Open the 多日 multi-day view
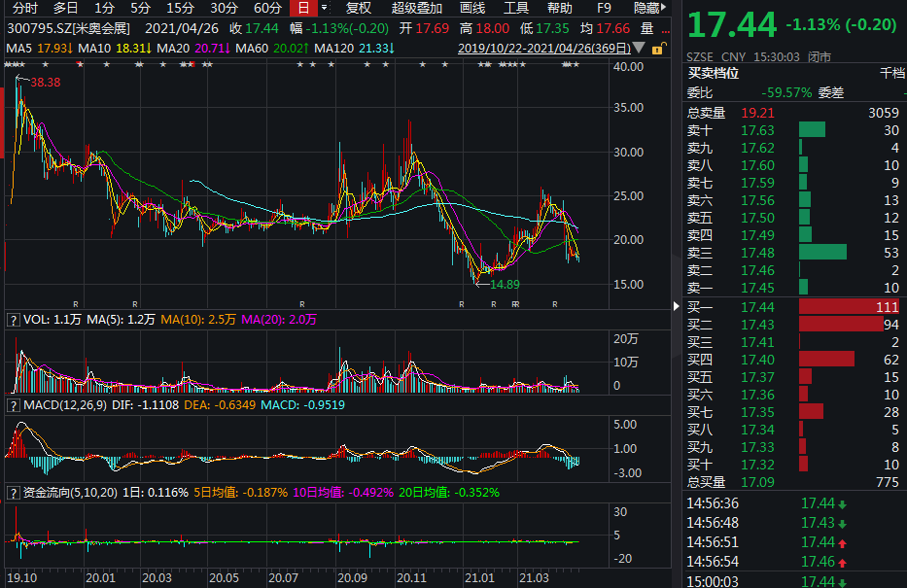 point(65,8)
